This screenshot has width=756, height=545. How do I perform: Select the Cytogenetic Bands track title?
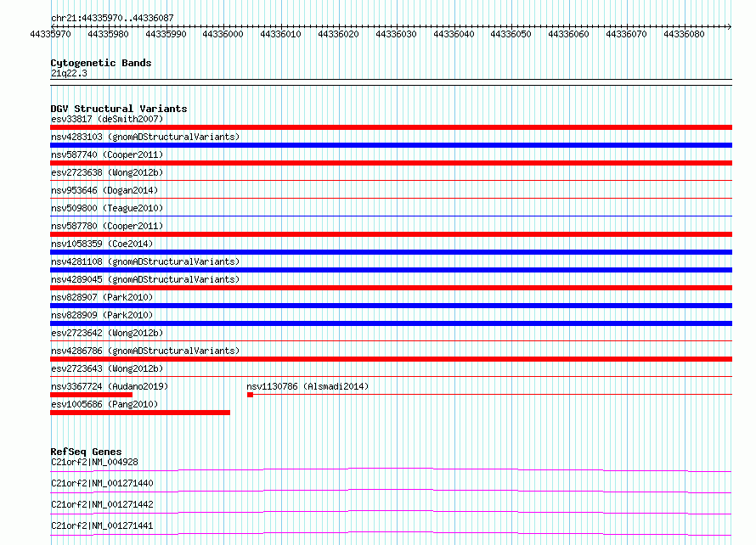coord(101,63)
